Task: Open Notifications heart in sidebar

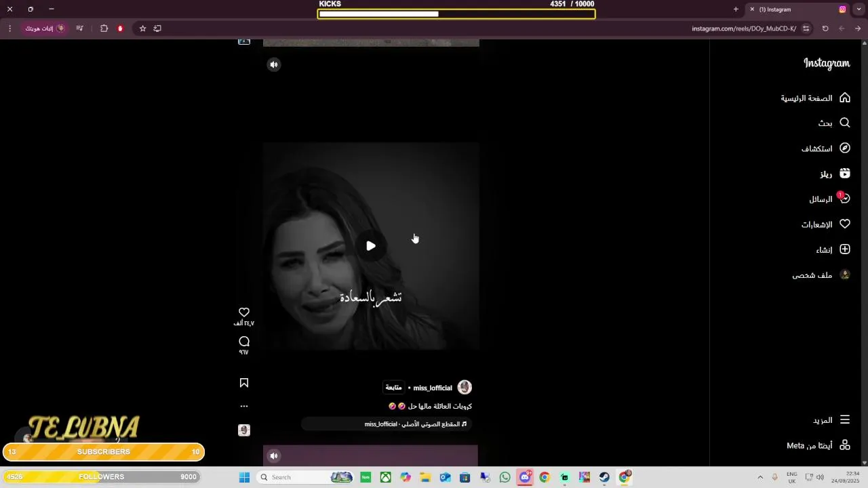Action: [x=825, y=224]
